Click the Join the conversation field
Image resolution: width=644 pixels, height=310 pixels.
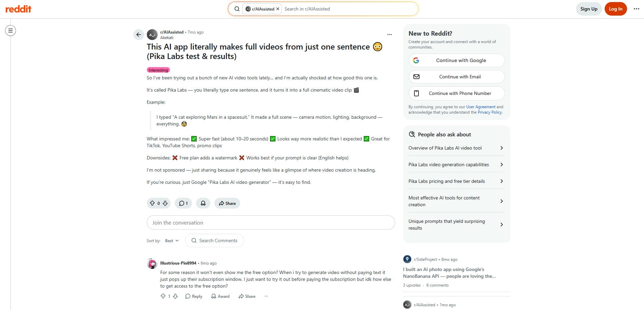271,222
